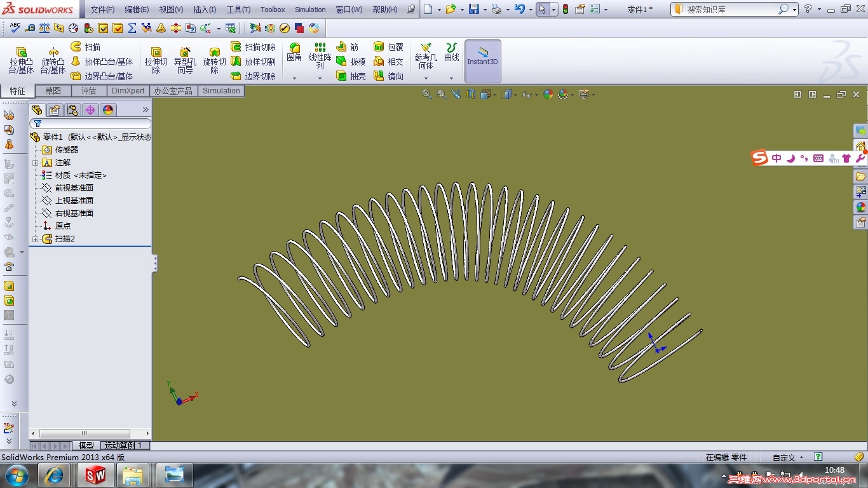Open Internet Explorer from the taskbar
868x488 pixels.
(54, 475)
